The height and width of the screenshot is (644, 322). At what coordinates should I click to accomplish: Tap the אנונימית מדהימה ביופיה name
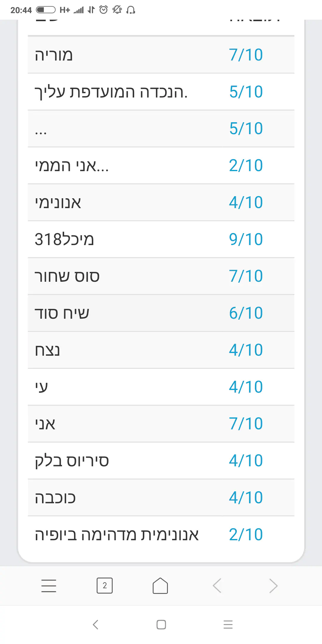(117, 535)
